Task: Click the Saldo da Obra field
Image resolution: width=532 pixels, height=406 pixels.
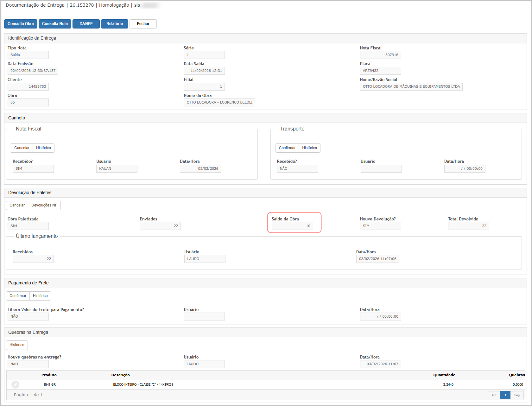Action: pos(293,226)
